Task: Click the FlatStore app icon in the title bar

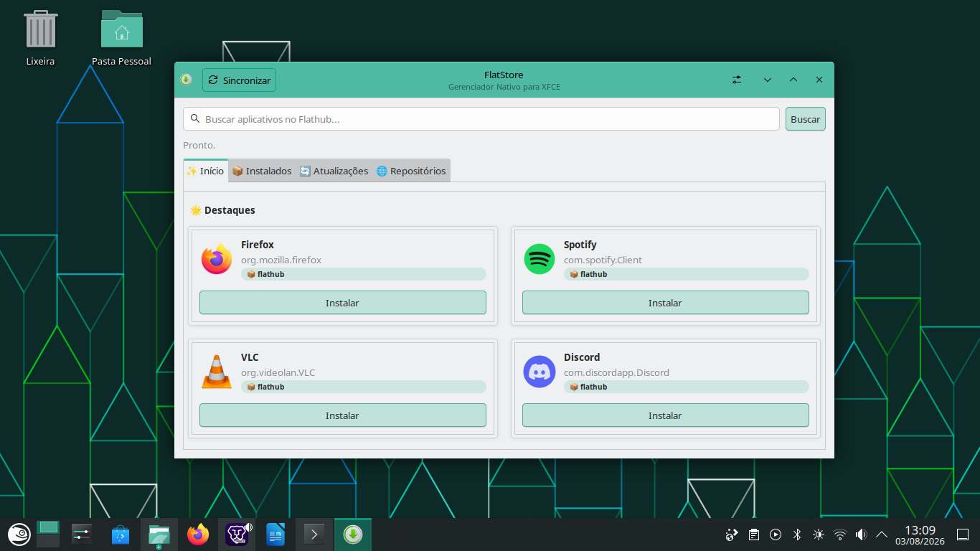Action: click(186, 80)
